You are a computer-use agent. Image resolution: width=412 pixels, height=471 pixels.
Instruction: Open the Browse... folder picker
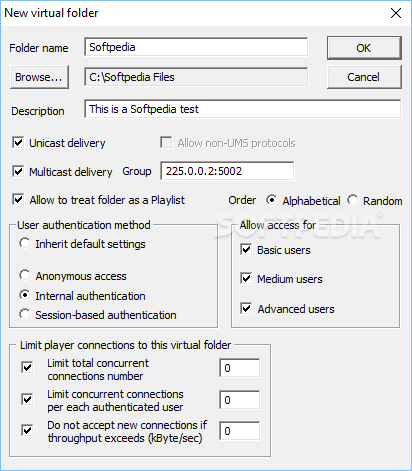pyautogui.click(x=39, y=77)
